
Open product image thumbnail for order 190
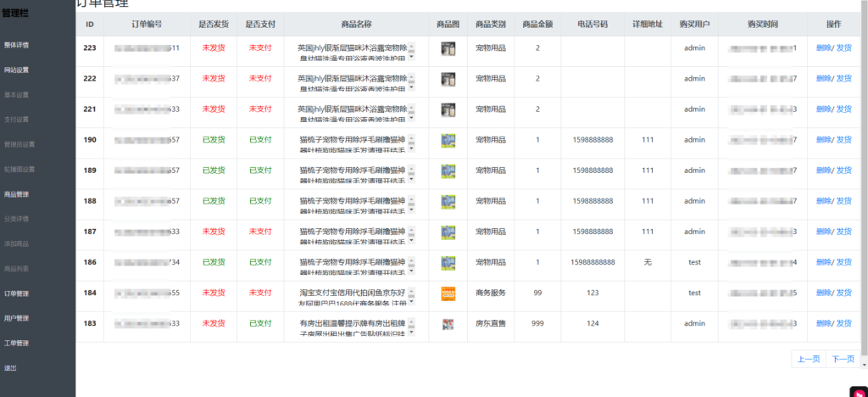448,140
